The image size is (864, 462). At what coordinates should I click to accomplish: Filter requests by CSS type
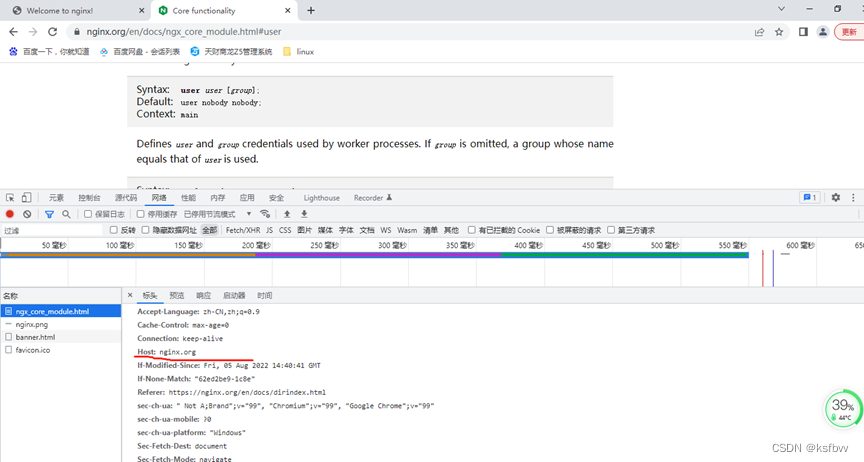point(285,230)
